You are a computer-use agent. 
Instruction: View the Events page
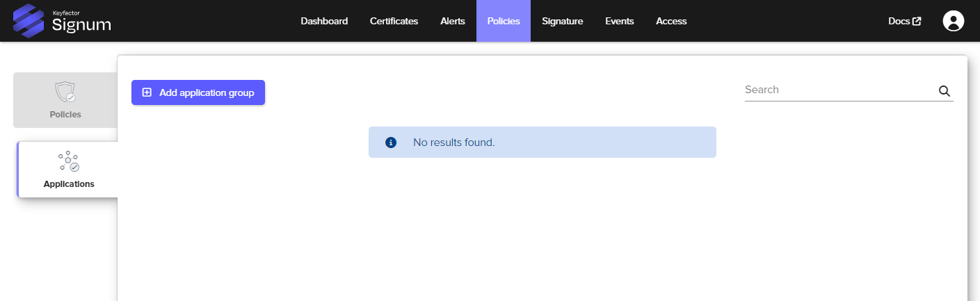click(x=619, y=22)
